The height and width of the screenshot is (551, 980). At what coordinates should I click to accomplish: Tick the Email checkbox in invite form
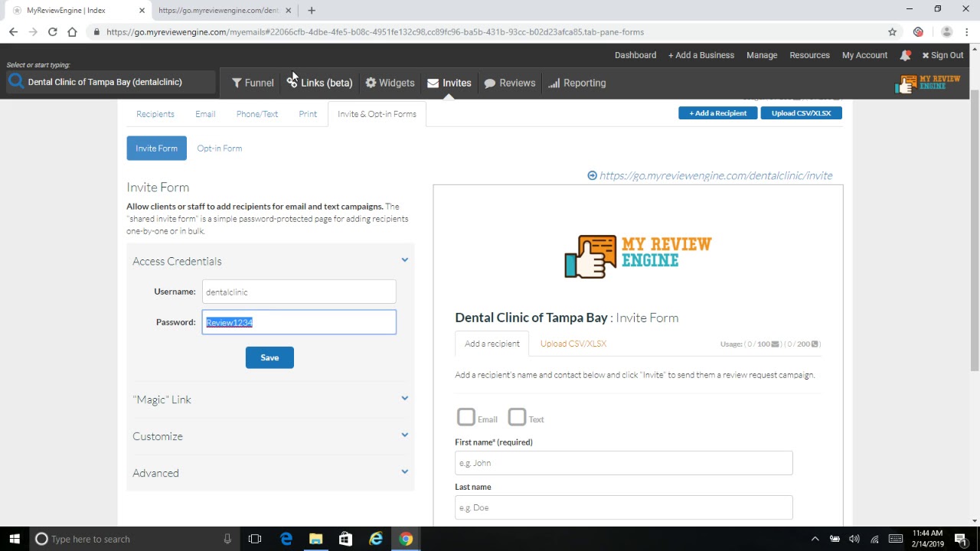click(x=466, y=417)
